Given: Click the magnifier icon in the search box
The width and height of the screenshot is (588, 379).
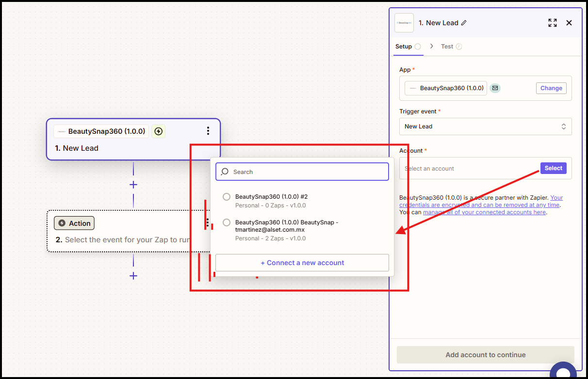Looking at the screenshot, I should point(225,172).
